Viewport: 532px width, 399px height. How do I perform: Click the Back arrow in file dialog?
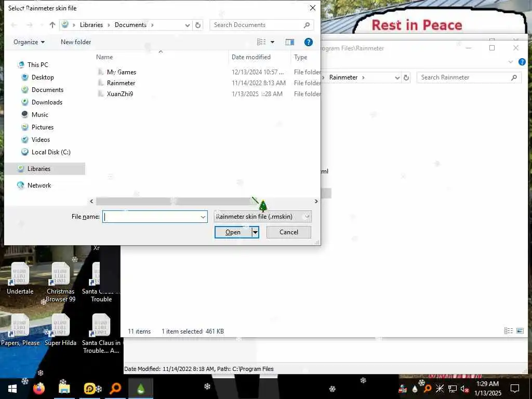pyautogui.click(x=14, y=25)
